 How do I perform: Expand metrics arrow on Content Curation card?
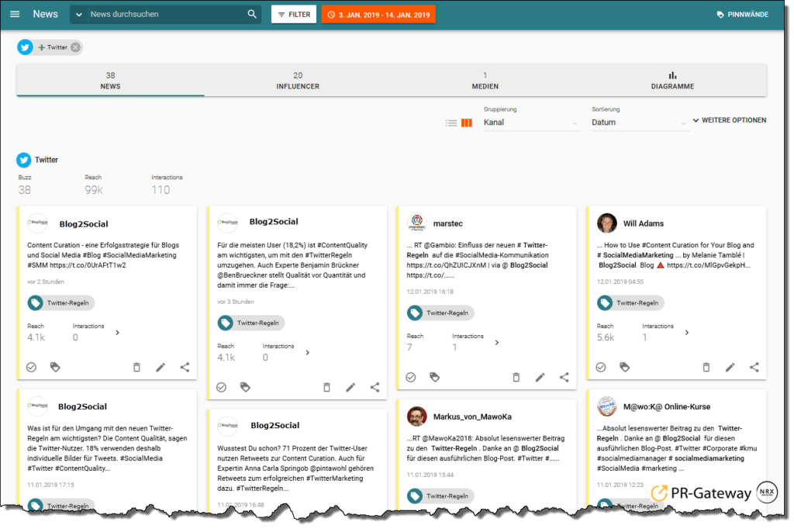coord(118,333)
